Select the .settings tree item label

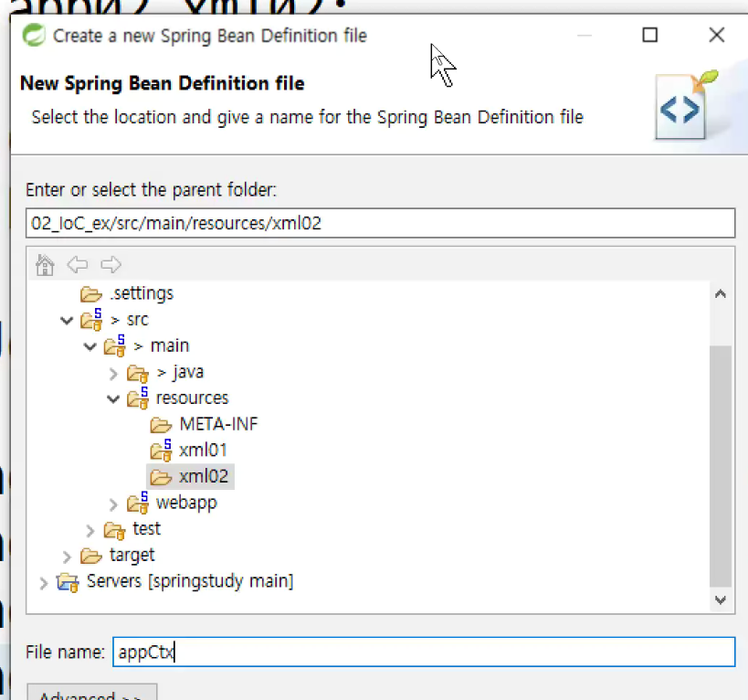click(142, 293)
